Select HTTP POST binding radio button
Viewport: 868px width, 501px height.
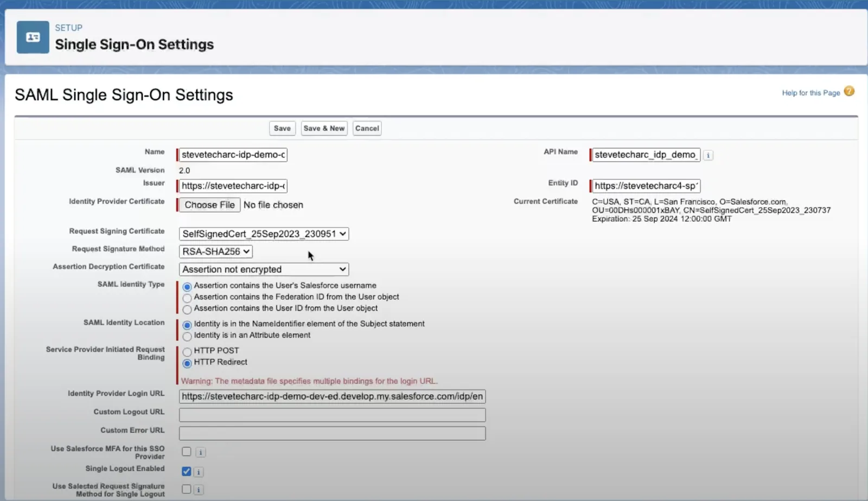pos(187,352)
